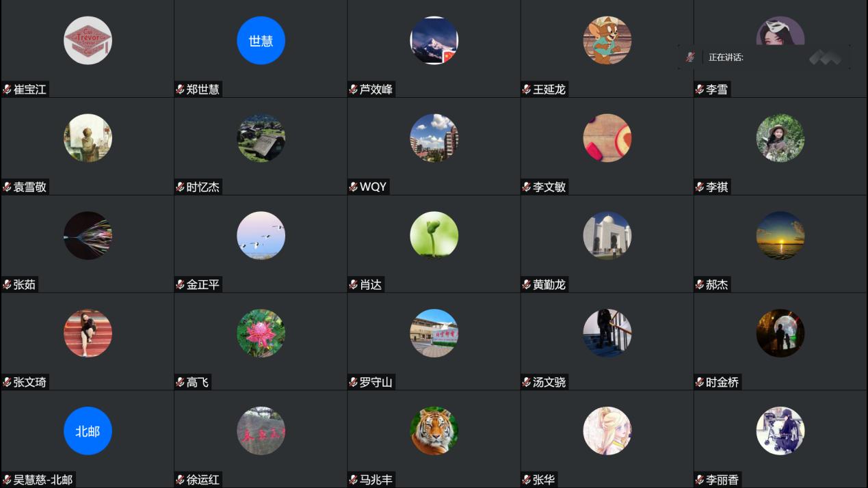The image size is (868, 488).
Task: Click the 正在讲话 speaking indicator text
Action: point(726,57)
